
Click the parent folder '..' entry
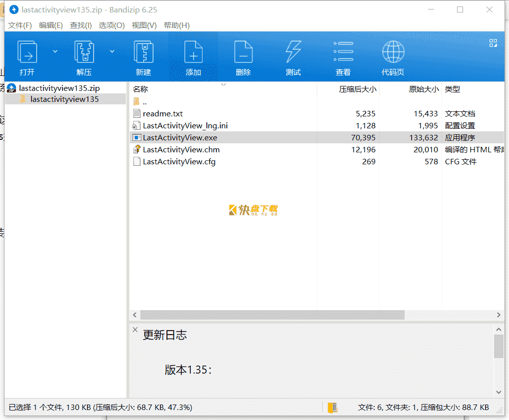coord(145,102)
